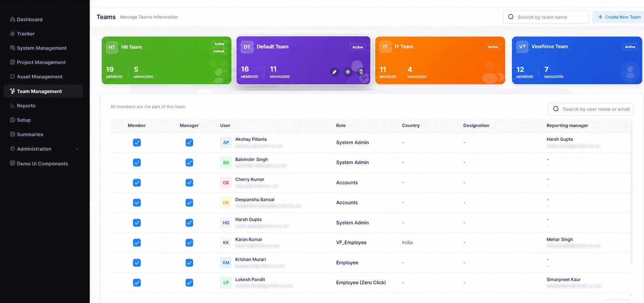
Task: Click the Summaries sidebar icon
Action: click(12, 134)
